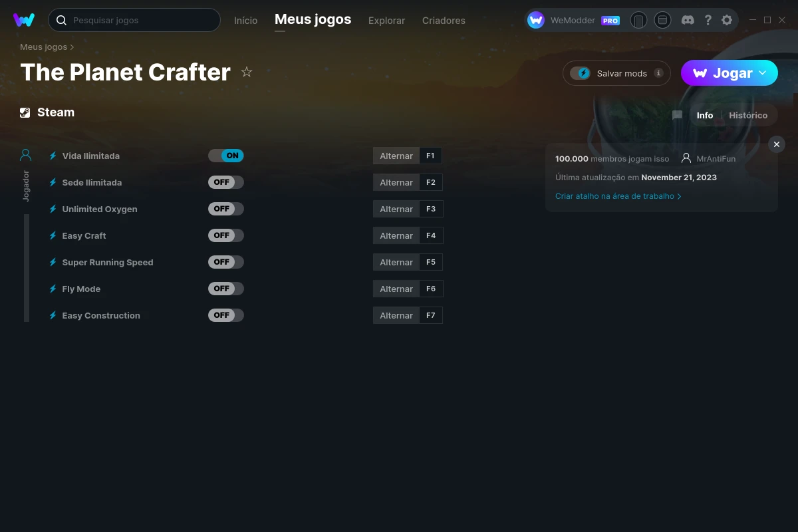
Task: Click the lightning icon beside Easy Craft
Action: (x=53, y=235)
